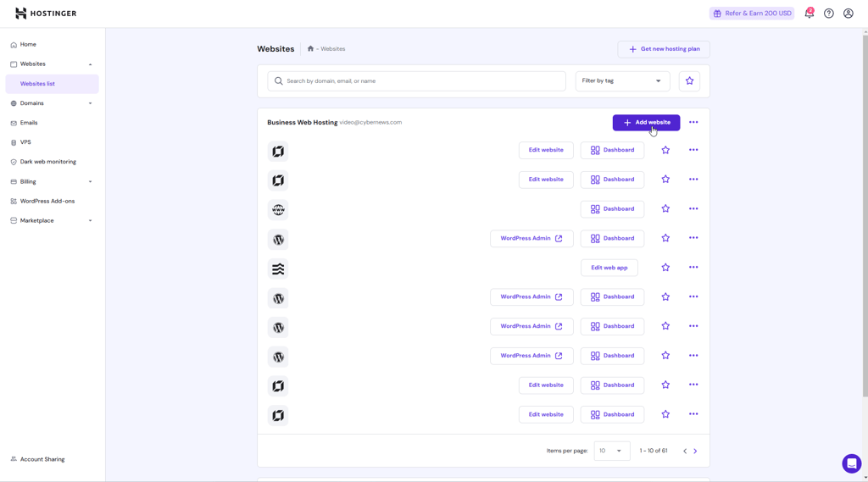868x482 pixels.
Task: Expand the Domains sidebar section
Action: coord(90,103)
